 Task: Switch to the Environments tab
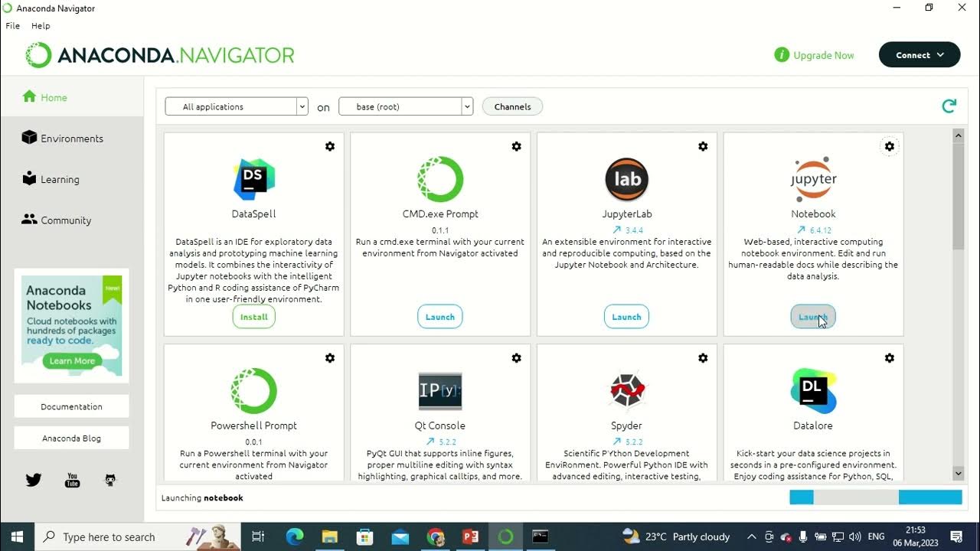72,139
